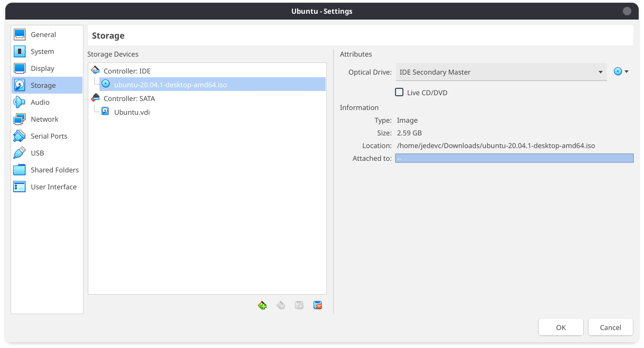This screenshot has height=348, width=644.
Task: Add a new storage controller
Action: (x=262, y=305)
